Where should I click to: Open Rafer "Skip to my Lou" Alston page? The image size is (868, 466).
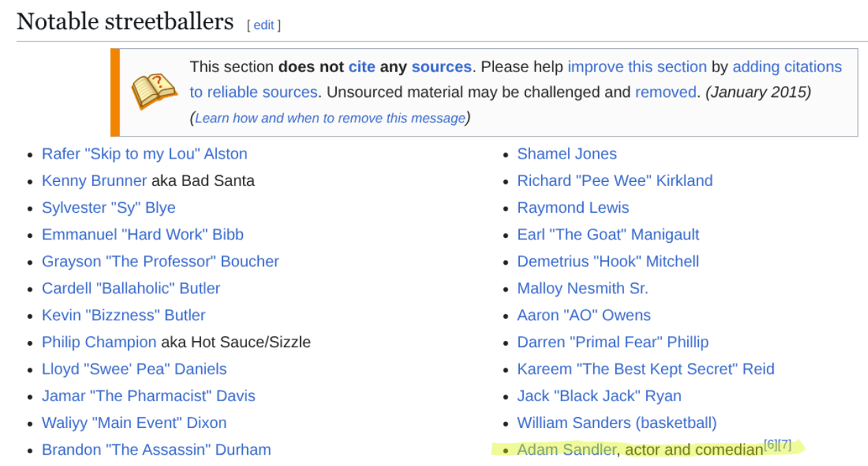(x=145, y=154)
